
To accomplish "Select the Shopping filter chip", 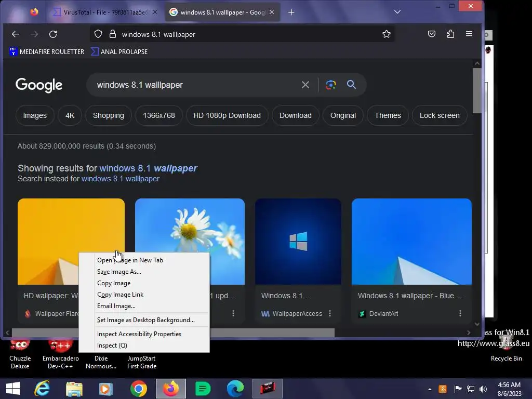I will pos(109,115).
